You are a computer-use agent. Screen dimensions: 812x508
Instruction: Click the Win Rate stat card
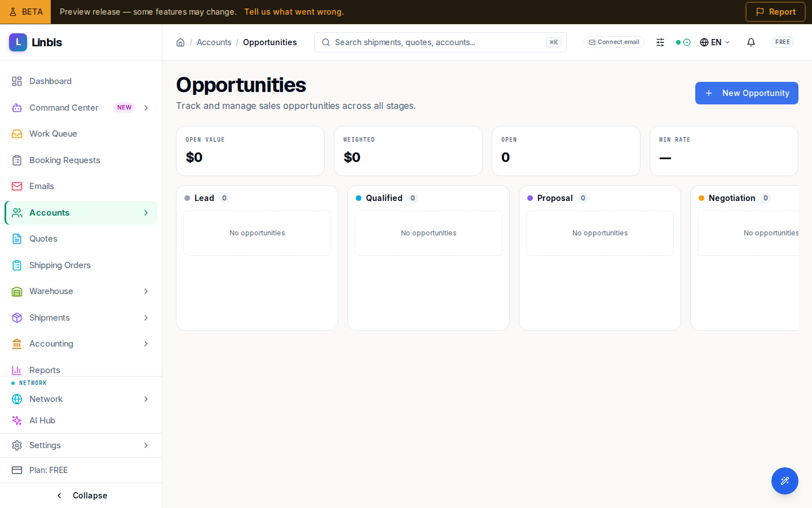[724, 151]
